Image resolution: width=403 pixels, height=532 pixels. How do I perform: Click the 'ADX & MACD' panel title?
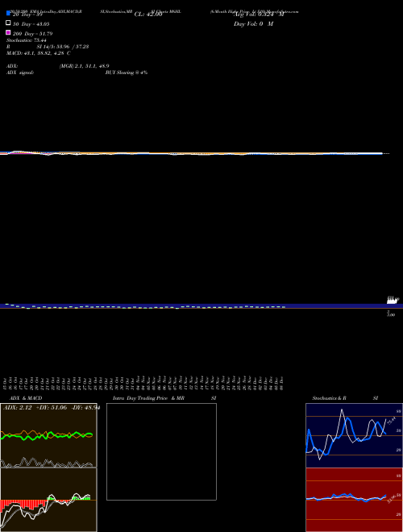[26, 398]
